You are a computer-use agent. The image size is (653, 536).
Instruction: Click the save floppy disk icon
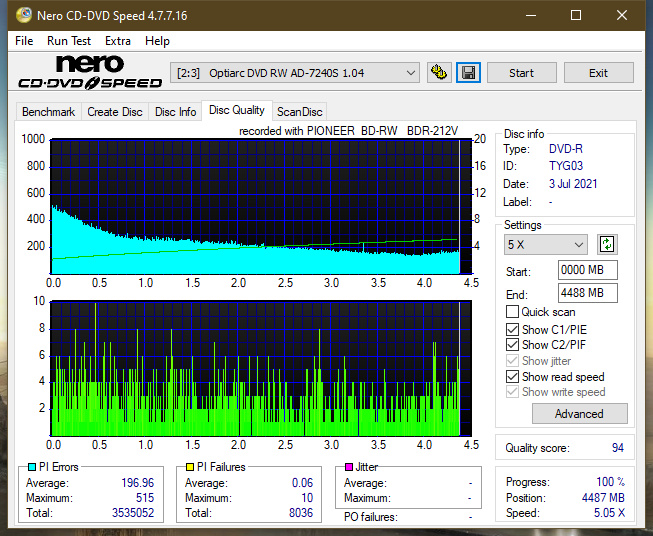pos(469,73)
